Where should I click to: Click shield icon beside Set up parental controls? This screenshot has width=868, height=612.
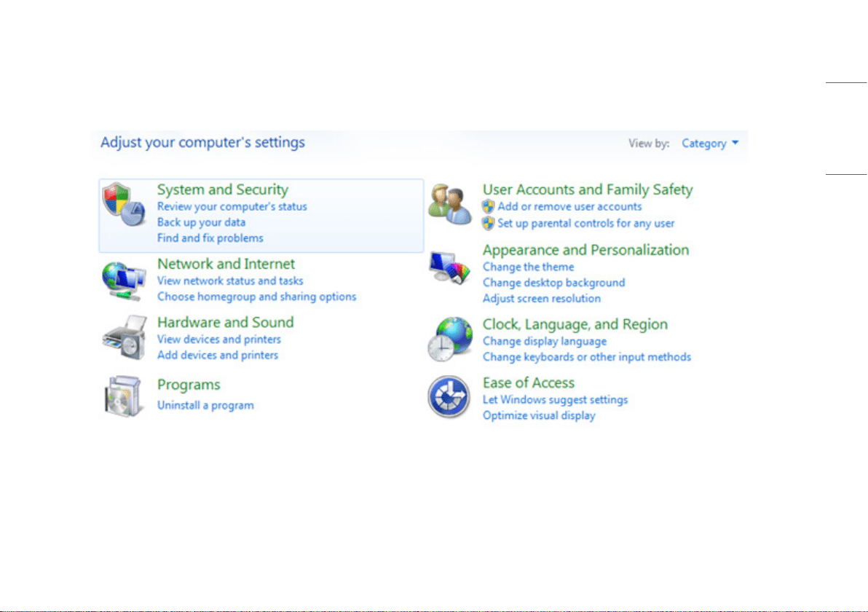[488, 223]
